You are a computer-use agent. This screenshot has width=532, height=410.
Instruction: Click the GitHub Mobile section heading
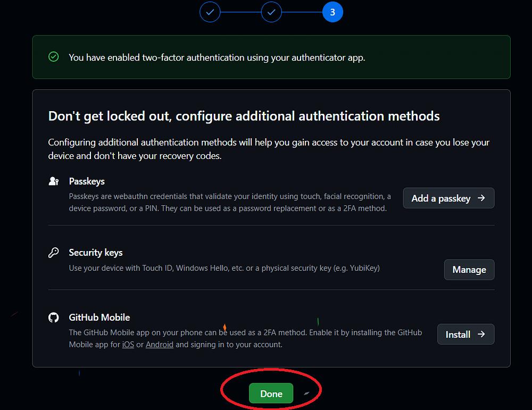99,317
